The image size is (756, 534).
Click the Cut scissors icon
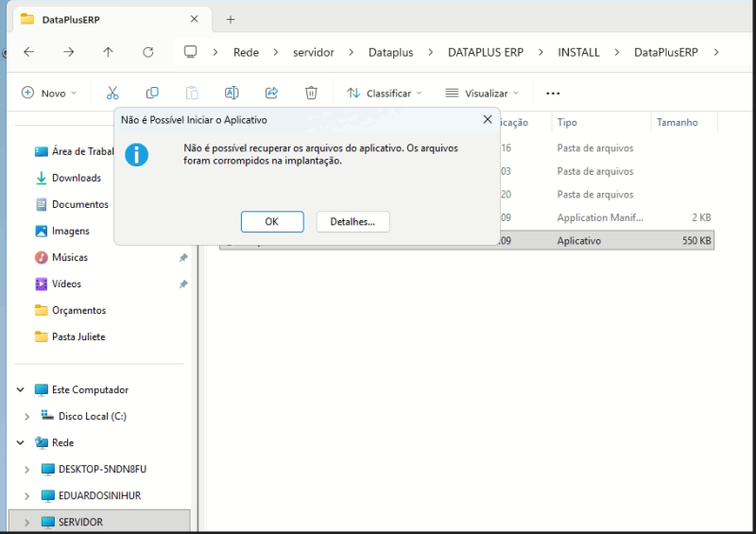pyautogui.click(x=112, y=93)
